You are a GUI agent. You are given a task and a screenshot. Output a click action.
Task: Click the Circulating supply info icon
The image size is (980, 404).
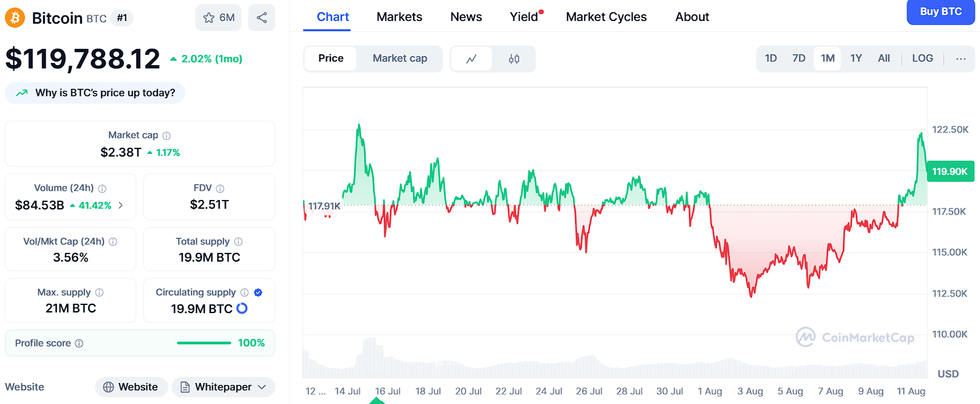click(244, 293)
